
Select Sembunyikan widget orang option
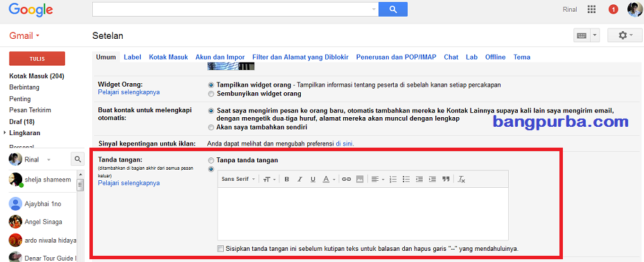[211, 94]
